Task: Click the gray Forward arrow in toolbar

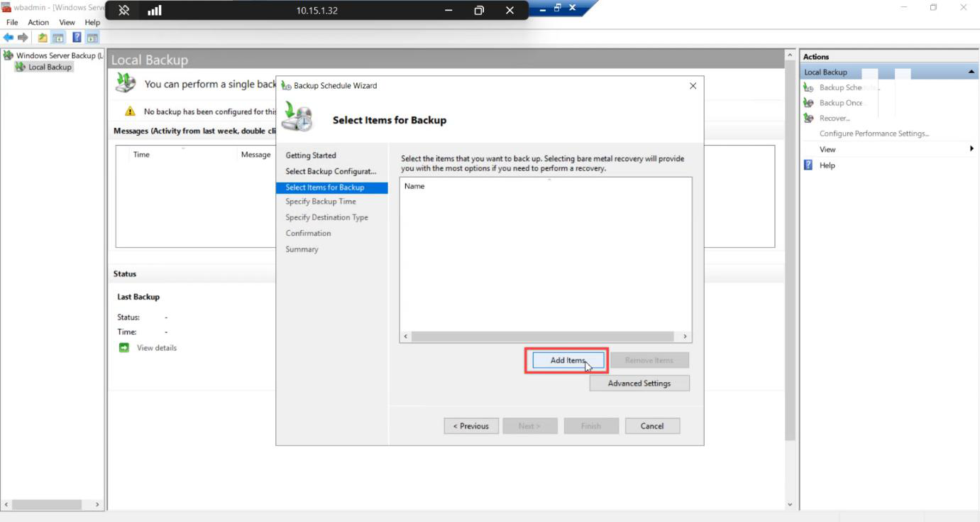Action: pyautogui.click(x=23, y=38)
